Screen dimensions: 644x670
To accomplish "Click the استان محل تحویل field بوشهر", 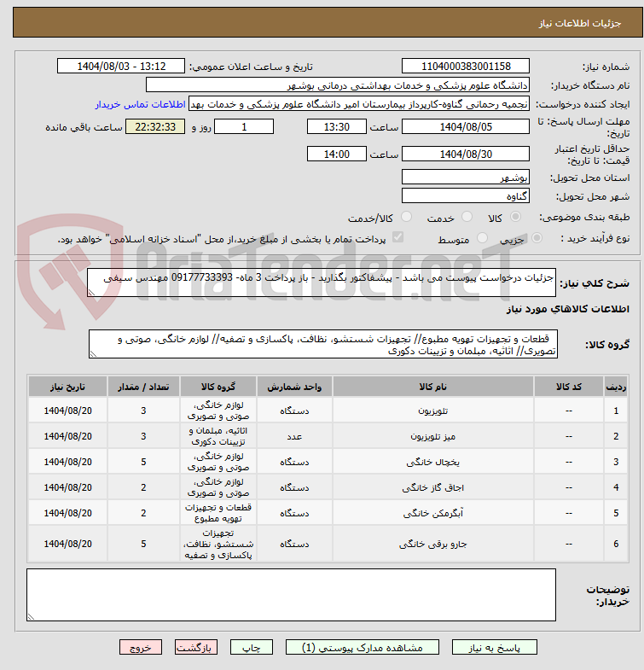I will 466,178.
